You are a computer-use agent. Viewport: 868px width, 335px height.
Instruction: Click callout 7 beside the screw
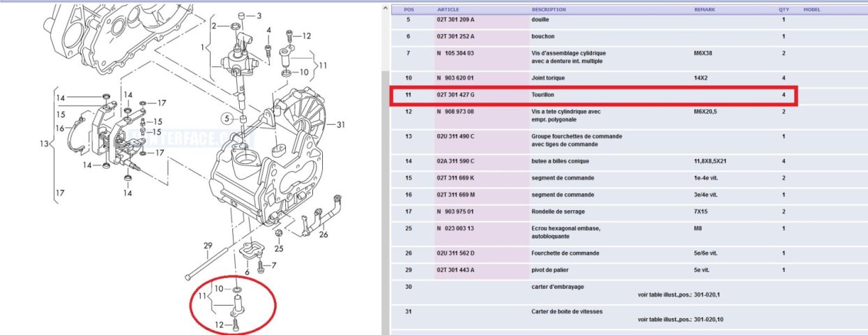274,265
